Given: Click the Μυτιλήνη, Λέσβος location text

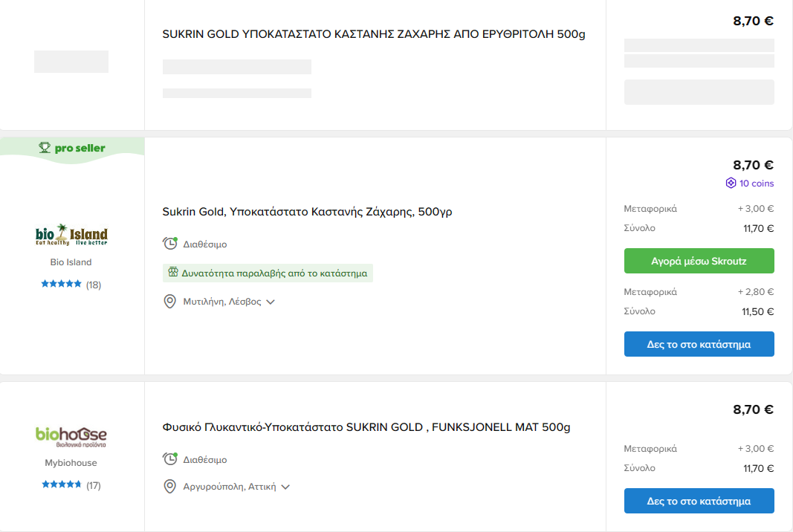Looking at the screenshot, I should pos(222,302).
